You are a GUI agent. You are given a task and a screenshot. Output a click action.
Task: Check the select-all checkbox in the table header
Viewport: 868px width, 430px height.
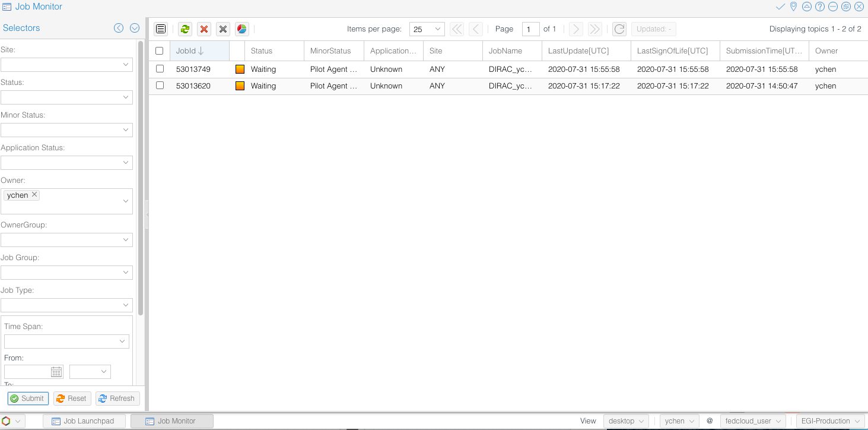(159, 50)
